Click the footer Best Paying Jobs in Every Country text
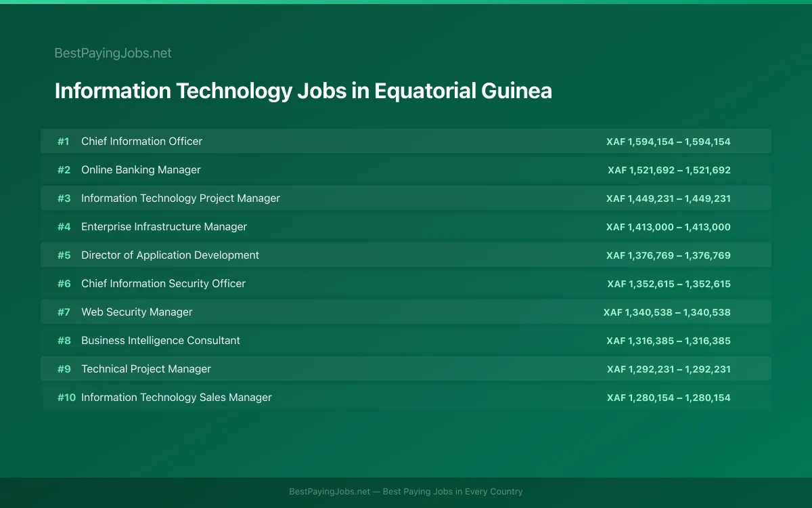The width and height of the screenshot is (812, 508). click(x=453, y=492)
